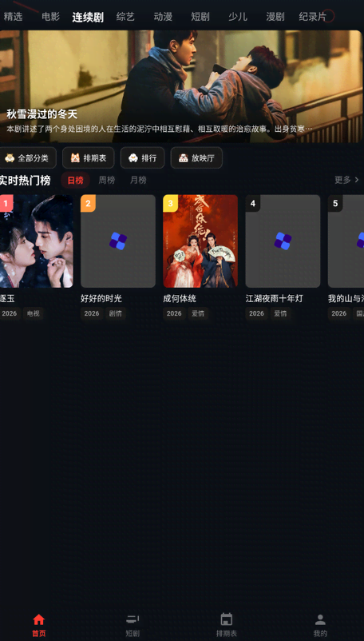364x641 pixels.
Task: Open 成何体统 poster thumbnail
Action: 200,241
